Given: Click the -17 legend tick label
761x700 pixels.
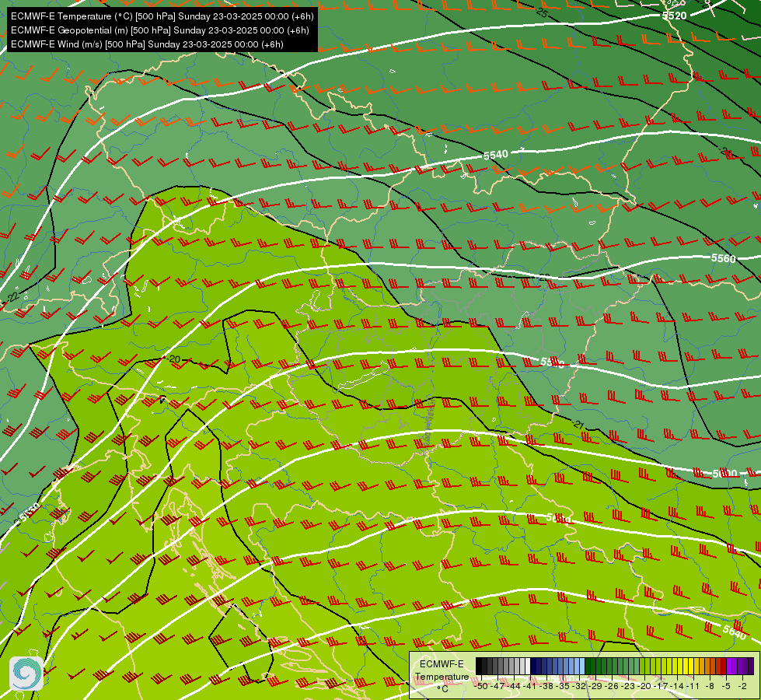Looking at the screenshot, I should (661, 686).
